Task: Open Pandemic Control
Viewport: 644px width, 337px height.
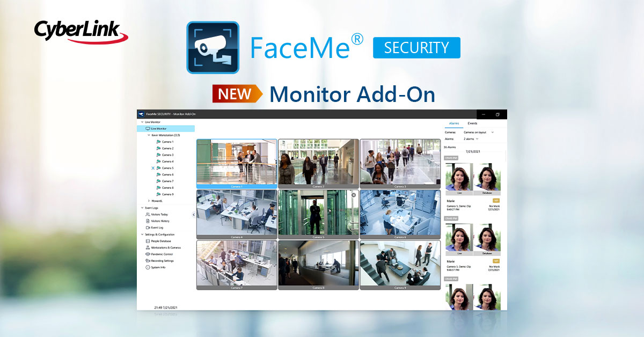Action: (x=162, y=254)
